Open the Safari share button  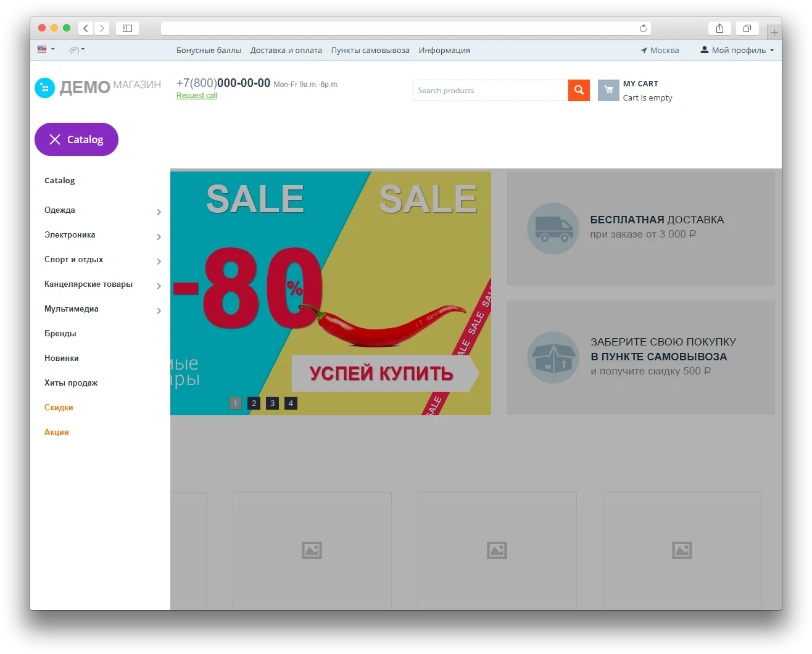[x=719, y=28]
